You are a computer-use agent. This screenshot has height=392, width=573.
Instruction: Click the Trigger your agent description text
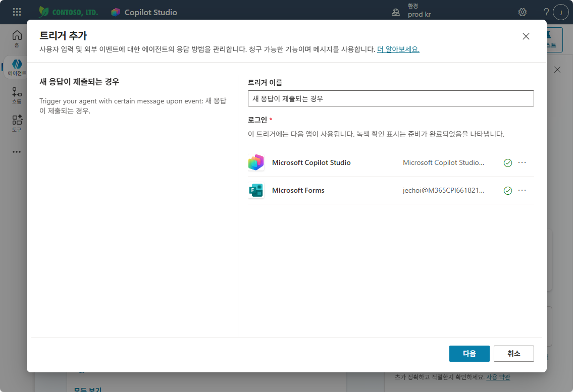133,106
